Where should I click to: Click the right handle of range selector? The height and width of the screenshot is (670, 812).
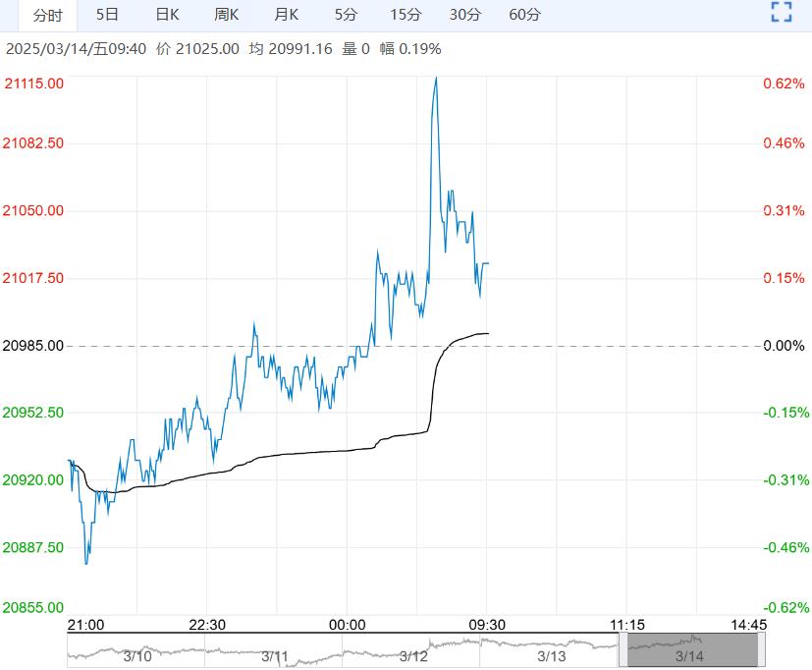[761, 649]
